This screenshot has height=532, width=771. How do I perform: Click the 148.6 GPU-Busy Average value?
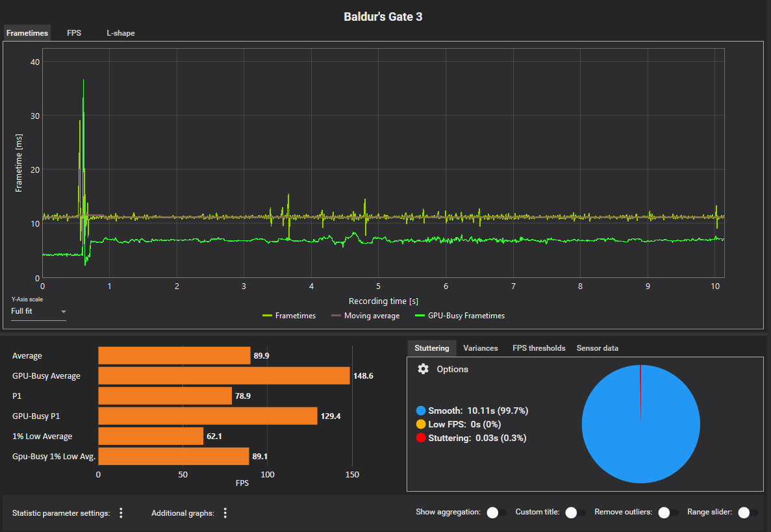(363, 375)
